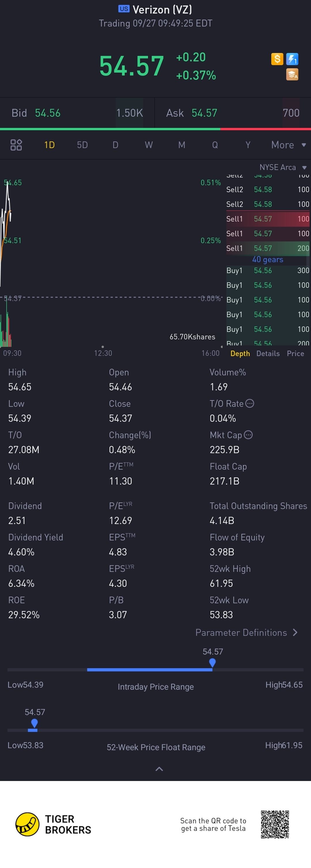Select the Details order book tab
This screenshot has width=311, height=868.
click(x=268, y=353)
